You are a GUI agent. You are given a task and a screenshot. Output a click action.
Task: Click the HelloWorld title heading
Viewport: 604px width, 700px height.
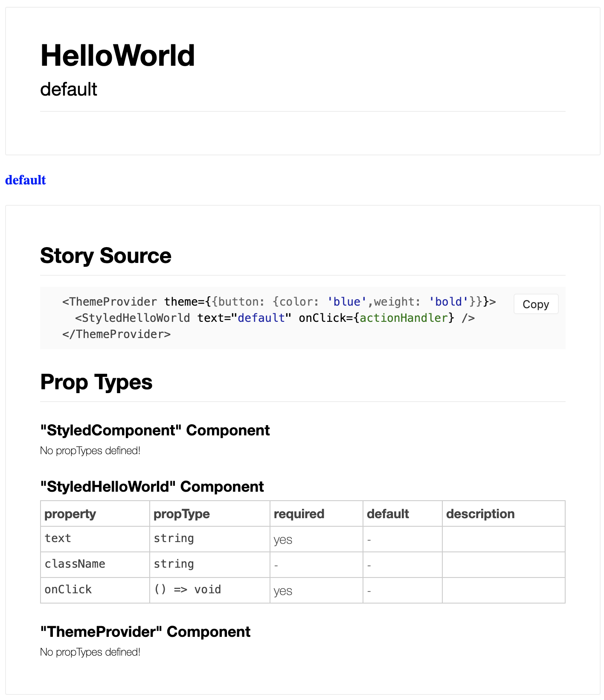[117, 55]
